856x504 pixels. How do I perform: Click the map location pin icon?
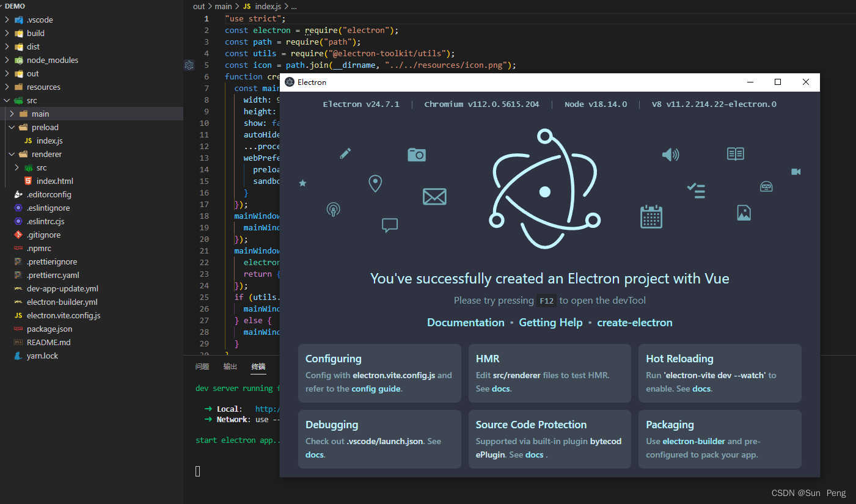(x=375, y=184)
